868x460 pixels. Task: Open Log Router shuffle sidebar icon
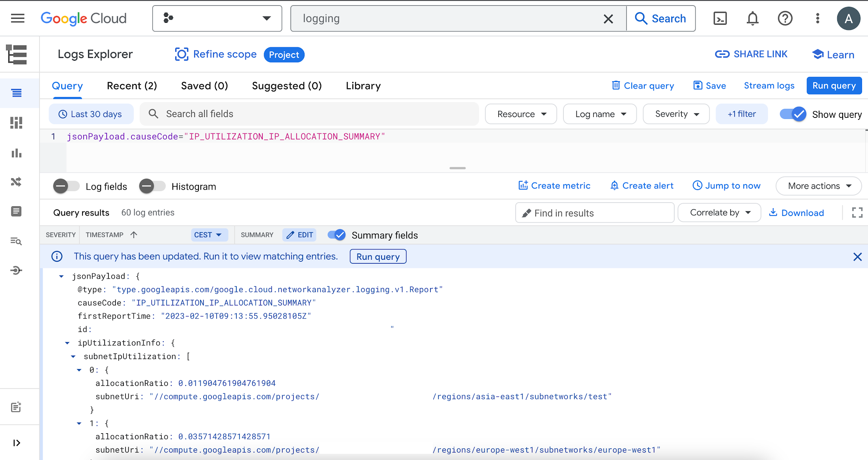pos(16,182)
